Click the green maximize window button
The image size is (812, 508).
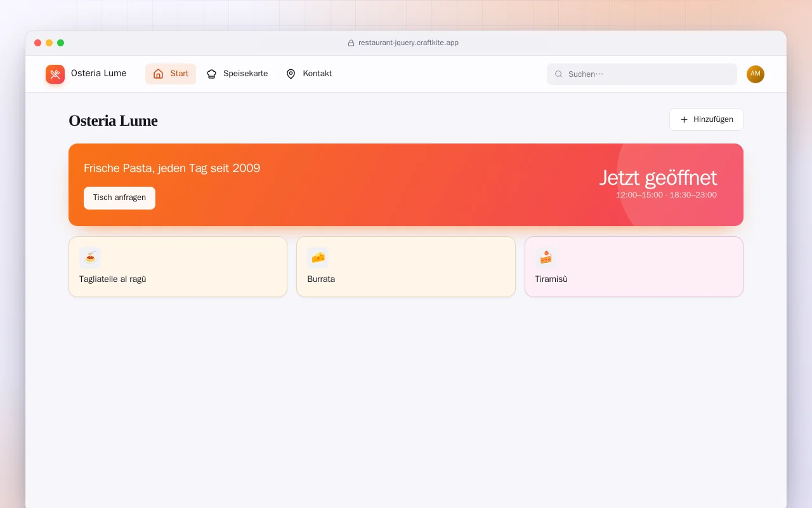pos(60,43)
